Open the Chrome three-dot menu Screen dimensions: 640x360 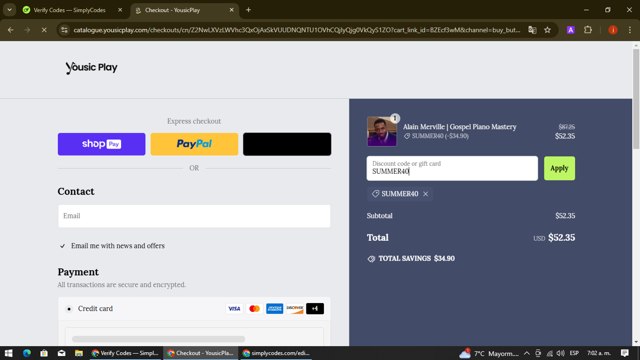click(630, 30)
